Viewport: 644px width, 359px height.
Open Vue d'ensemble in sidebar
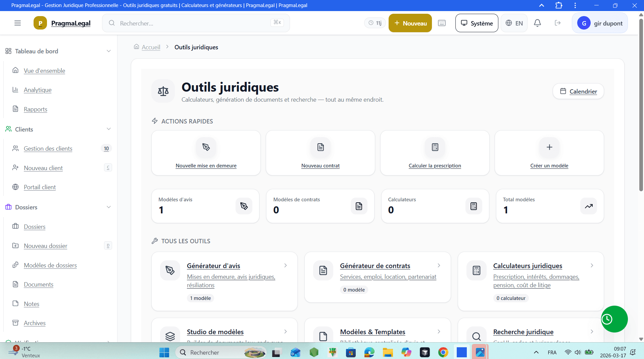(44, 70)
